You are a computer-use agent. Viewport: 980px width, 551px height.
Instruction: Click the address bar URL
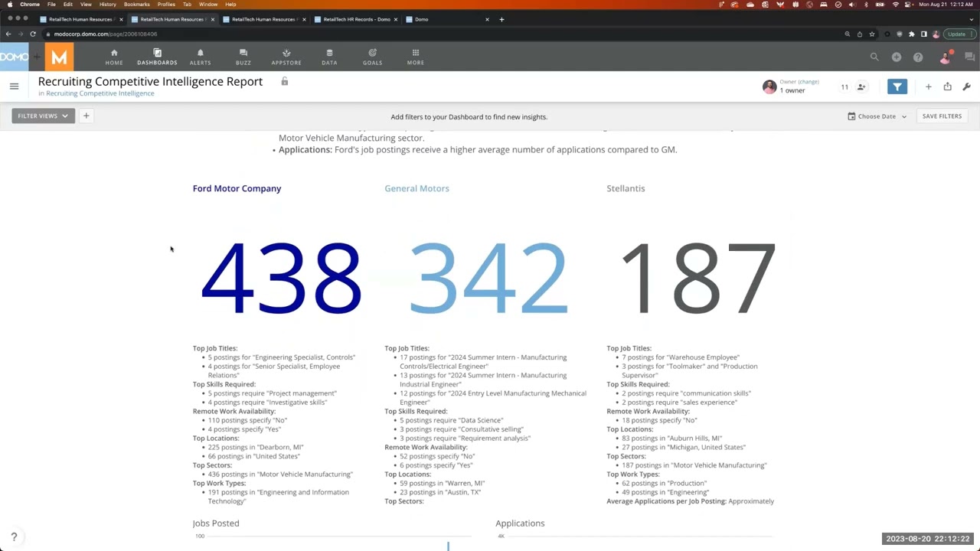(106, 34)
